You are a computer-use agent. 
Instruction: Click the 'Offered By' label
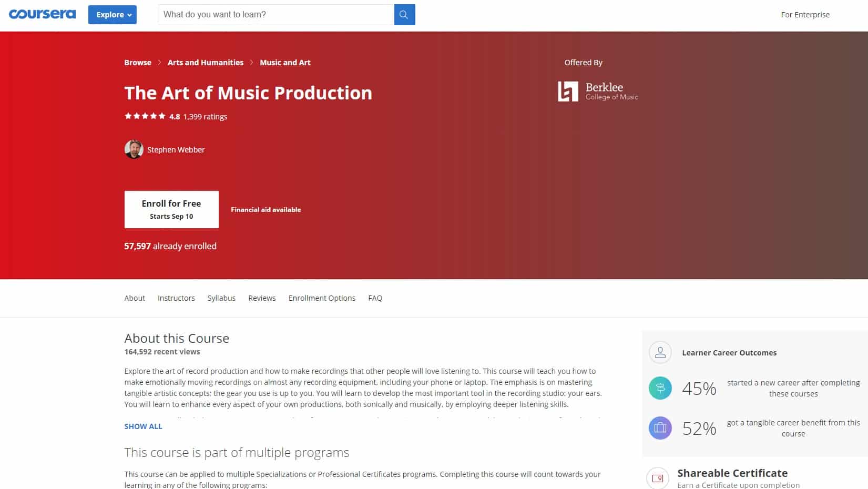click(584, 63)
